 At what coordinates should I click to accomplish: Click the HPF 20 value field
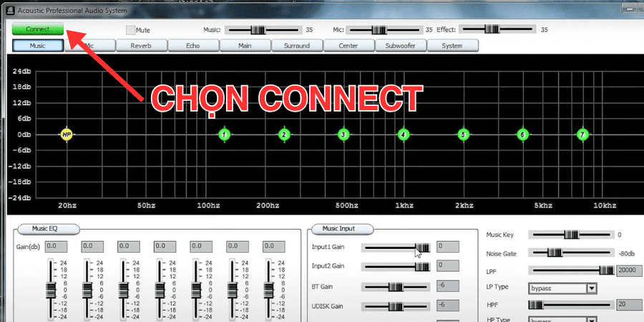tap(629, 305)
